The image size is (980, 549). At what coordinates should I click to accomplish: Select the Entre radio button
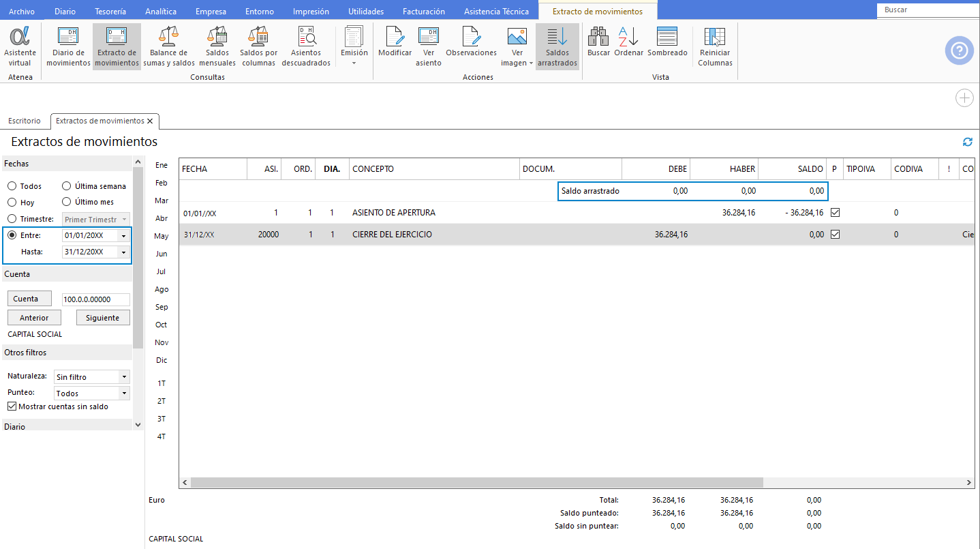[12, 235]
